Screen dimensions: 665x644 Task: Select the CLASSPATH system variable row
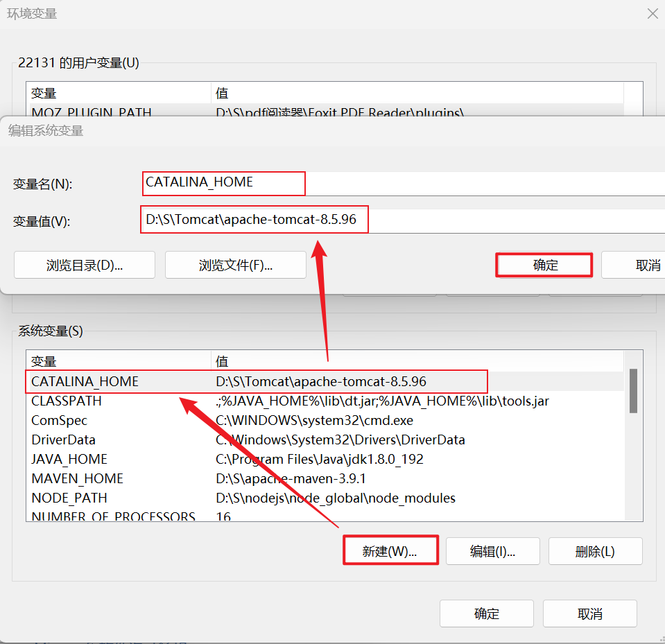click(x=325, y=401)
